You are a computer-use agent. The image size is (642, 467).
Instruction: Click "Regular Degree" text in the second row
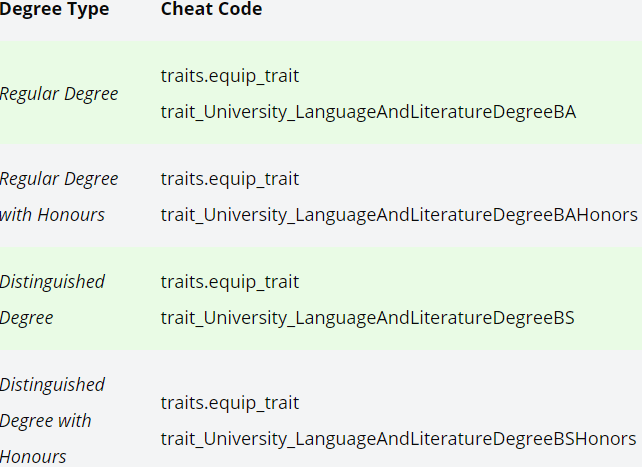[x=59, y=179]
